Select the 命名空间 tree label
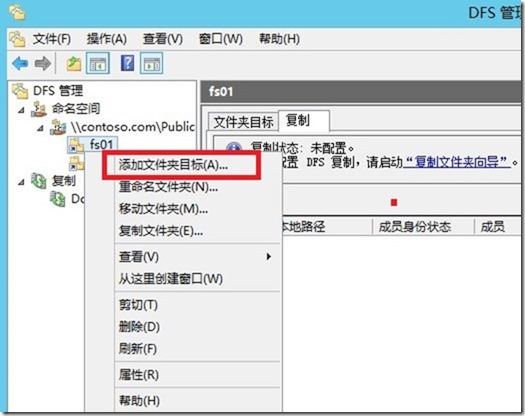Screen dimensions: 525x416 pyautogui.click(x=76, y=109)
